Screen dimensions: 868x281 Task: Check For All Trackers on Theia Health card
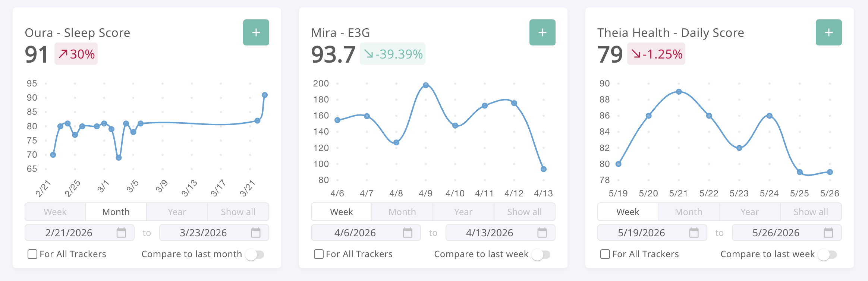pyautogui.click(x=605, y=254)
